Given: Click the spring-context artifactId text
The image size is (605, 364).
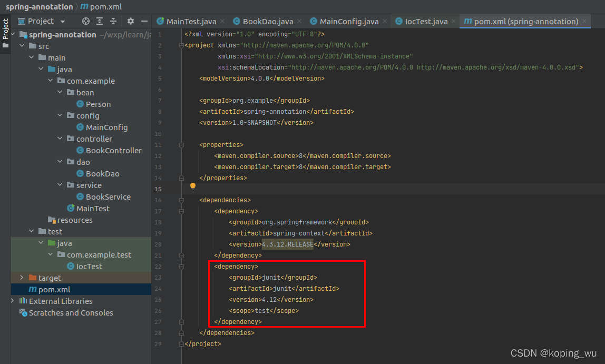Looking at the screenshot, I should (299, 233).
